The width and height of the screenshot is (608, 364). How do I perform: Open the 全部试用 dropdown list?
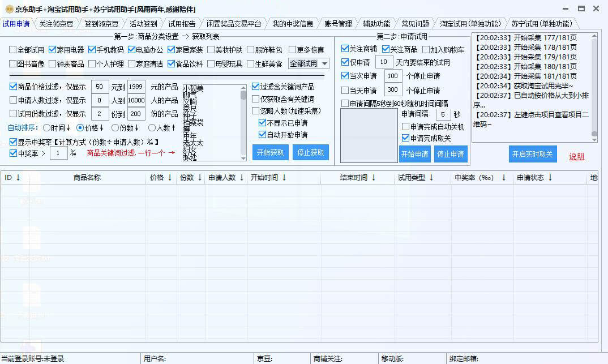[x=309, y=63]
